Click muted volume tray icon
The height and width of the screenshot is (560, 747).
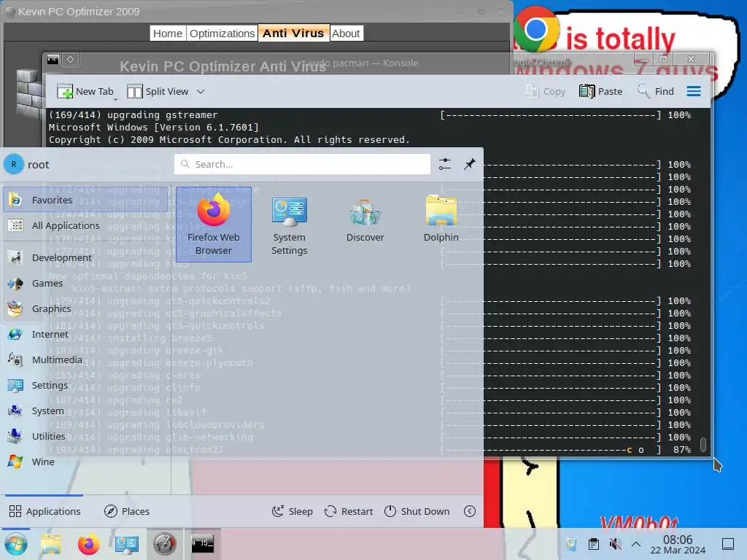click(615, 544)
